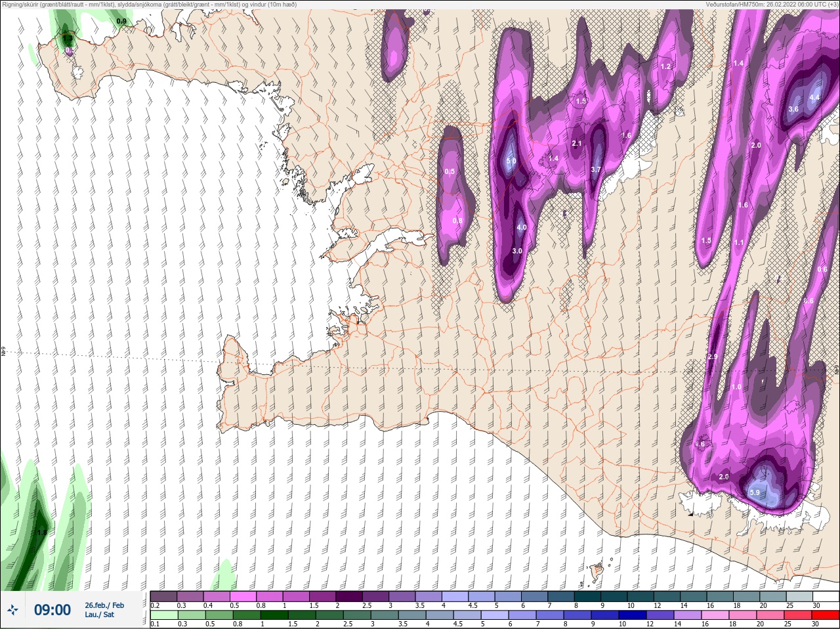This screenshot has width=840, height=629.
Task: Select top legend swatch between 9 and 10
Action: [x=616, y=596]
